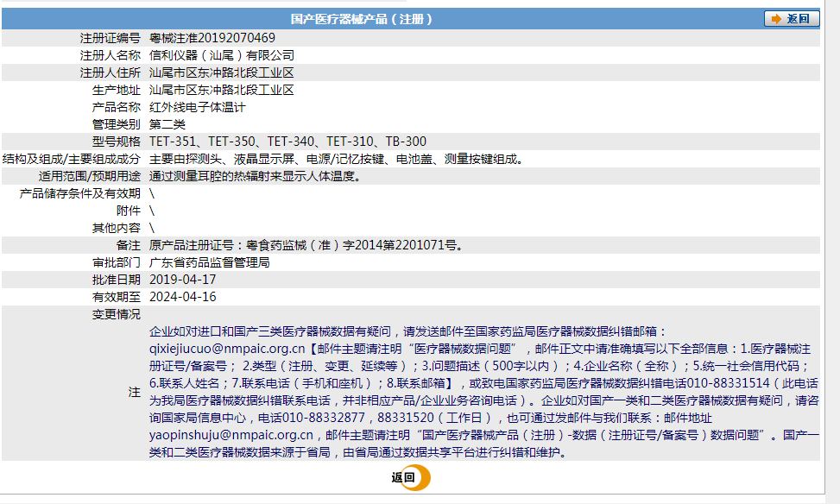This screenshot has width=840, height=504.
Task: Click the 变更情况 label
Action: [117, 314]
